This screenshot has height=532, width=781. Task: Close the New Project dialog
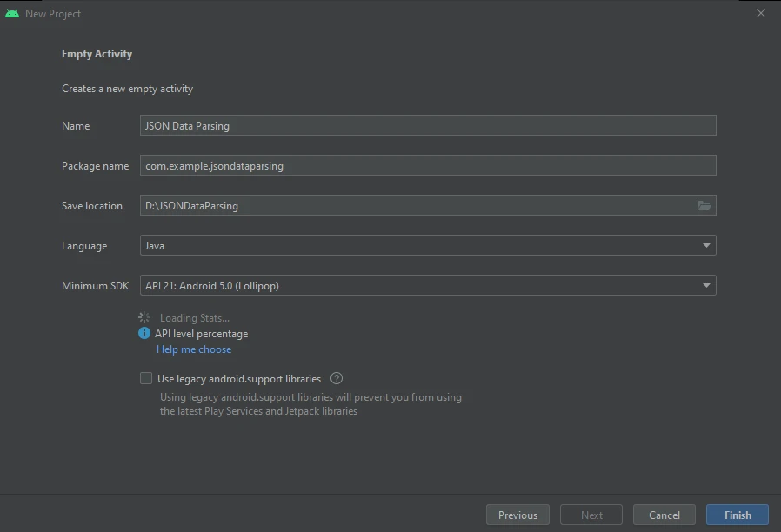click(761, 13)
